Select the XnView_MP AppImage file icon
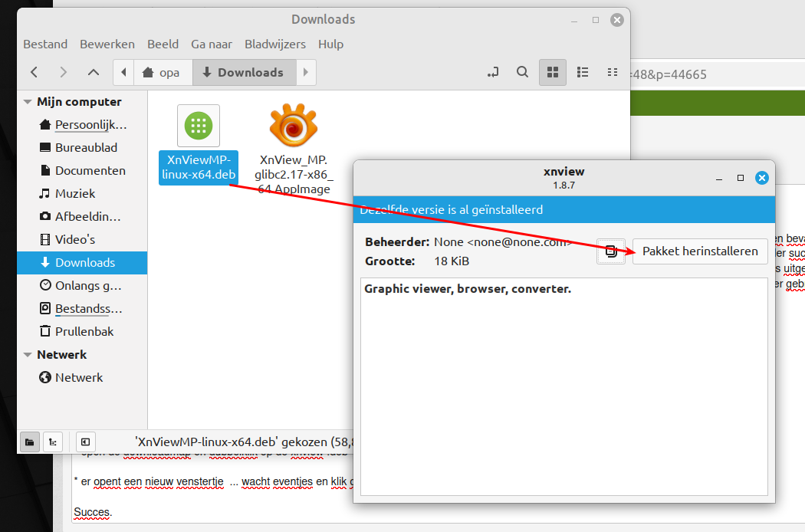The image size is (805, 532). [x=294, y=125]
